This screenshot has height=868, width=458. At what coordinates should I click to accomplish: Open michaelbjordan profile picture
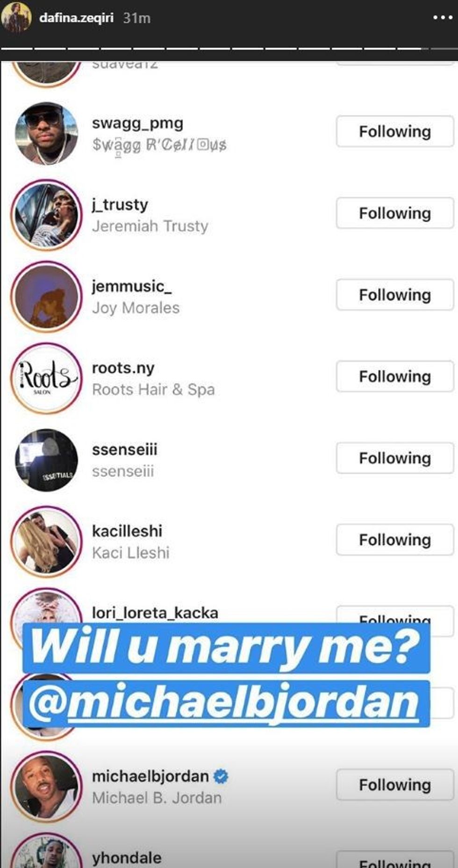point(46,787)
